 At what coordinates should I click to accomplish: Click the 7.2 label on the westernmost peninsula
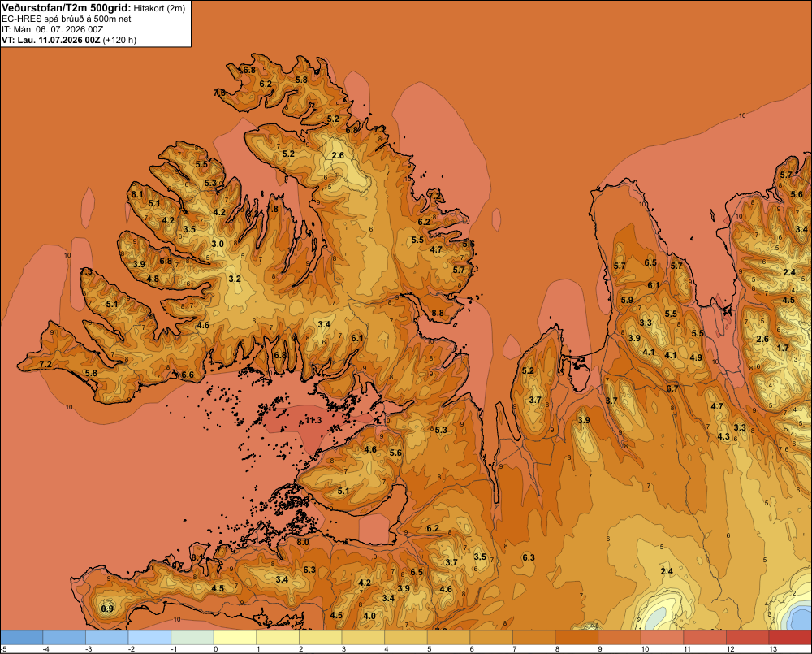tap(45, 364)
